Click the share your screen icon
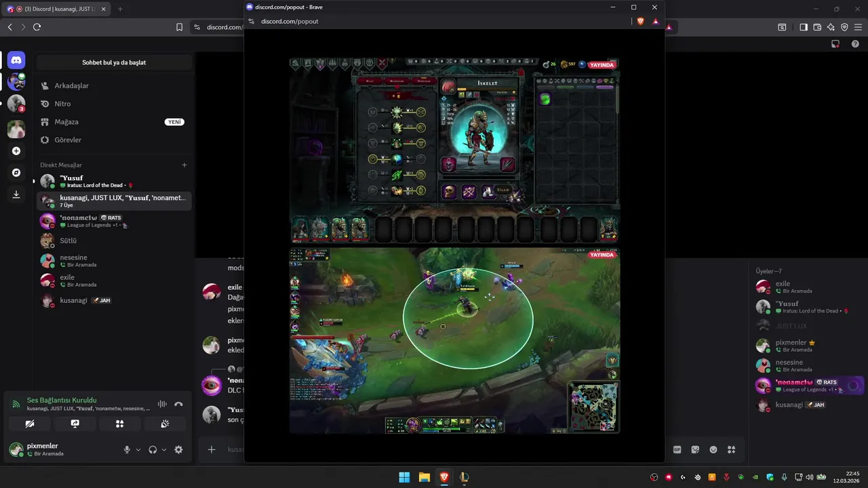Viewport: 868px width, 488px height. coord(75,424)
